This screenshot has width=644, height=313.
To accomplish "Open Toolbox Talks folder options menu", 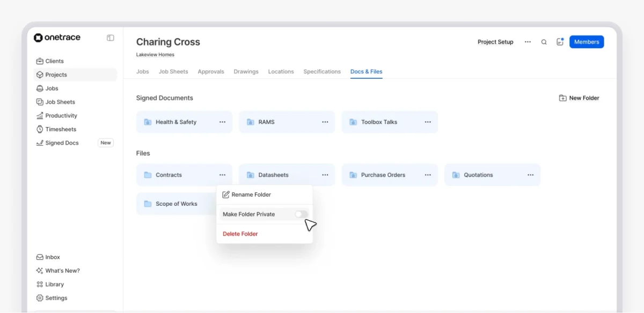I will pos(428,122).
